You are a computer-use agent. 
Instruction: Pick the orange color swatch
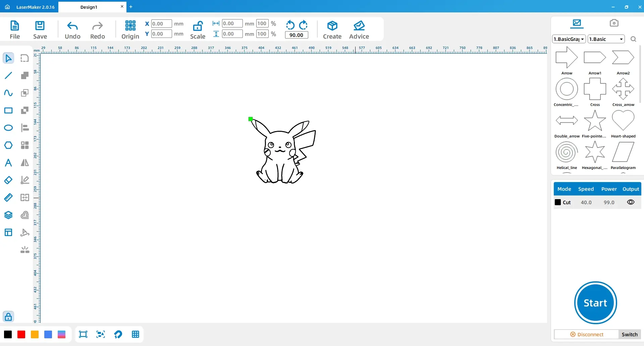[35, 334]
